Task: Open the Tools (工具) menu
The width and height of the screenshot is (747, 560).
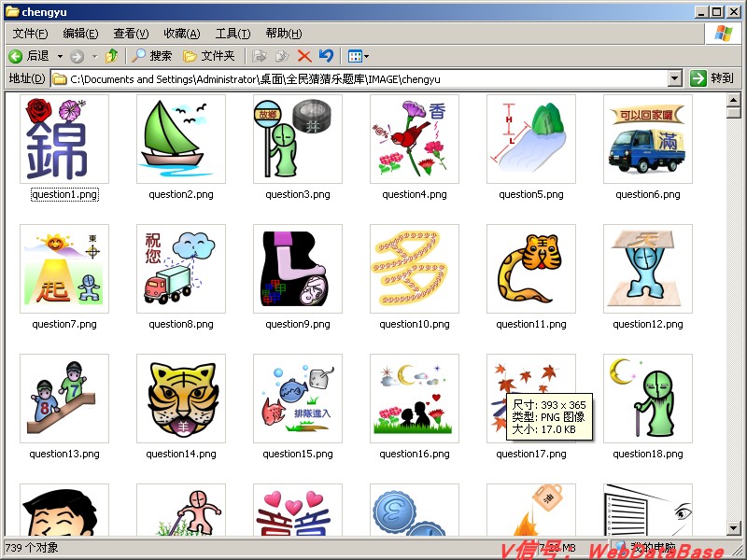Action: click(x=233, y=34)
